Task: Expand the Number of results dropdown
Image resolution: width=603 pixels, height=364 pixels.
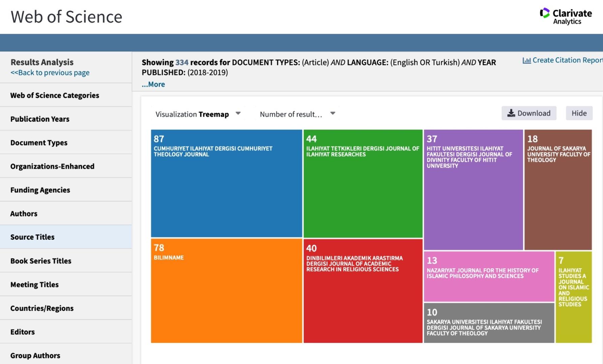Action: [x=297, y=114]
